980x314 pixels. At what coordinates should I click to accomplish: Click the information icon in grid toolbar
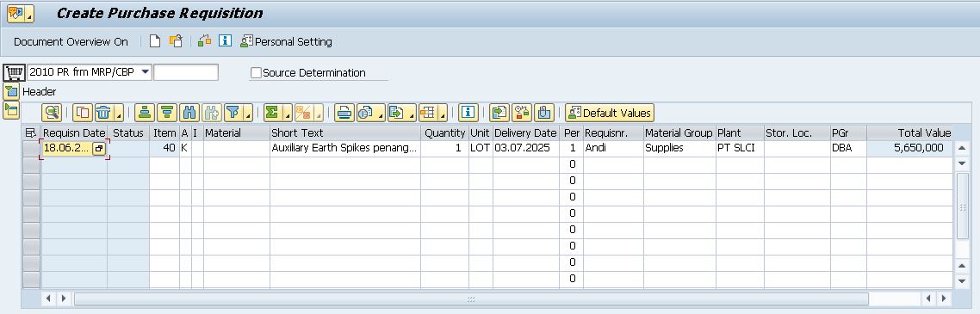pyautogui.click(x=468, y=113)
